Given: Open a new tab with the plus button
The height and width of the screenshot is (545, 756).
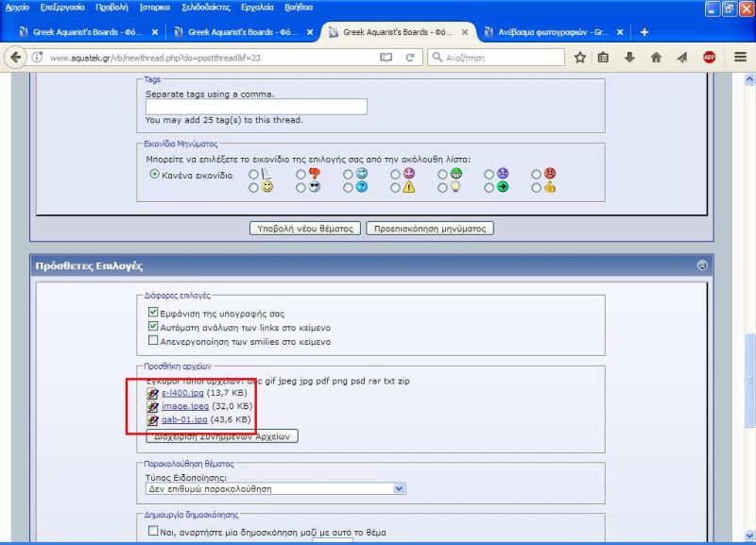Looking at the screenshot, I should tap(644, 31).
